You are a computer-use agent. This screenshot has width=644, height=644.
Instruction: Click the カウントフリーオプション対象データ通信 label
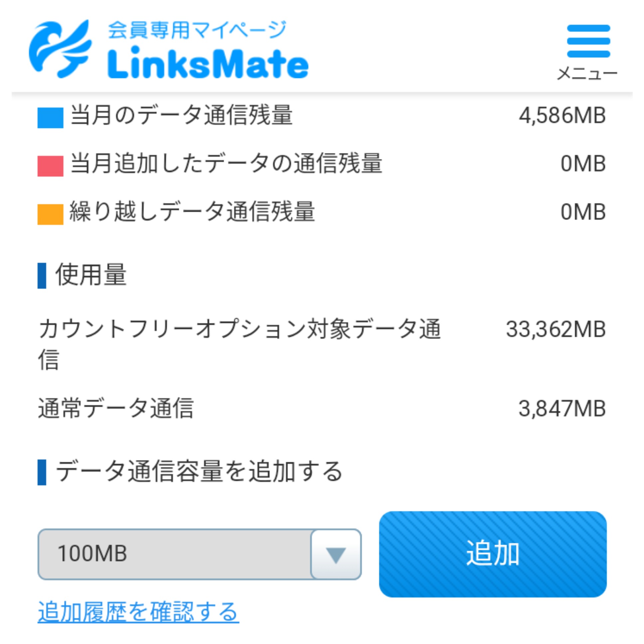point(239,329)
